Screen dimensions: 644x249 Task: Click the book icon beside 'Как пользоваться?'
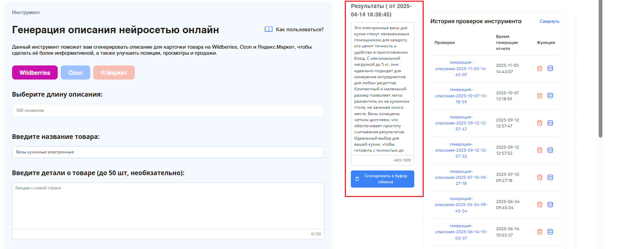pyautogui.click(x=268, y=30)
